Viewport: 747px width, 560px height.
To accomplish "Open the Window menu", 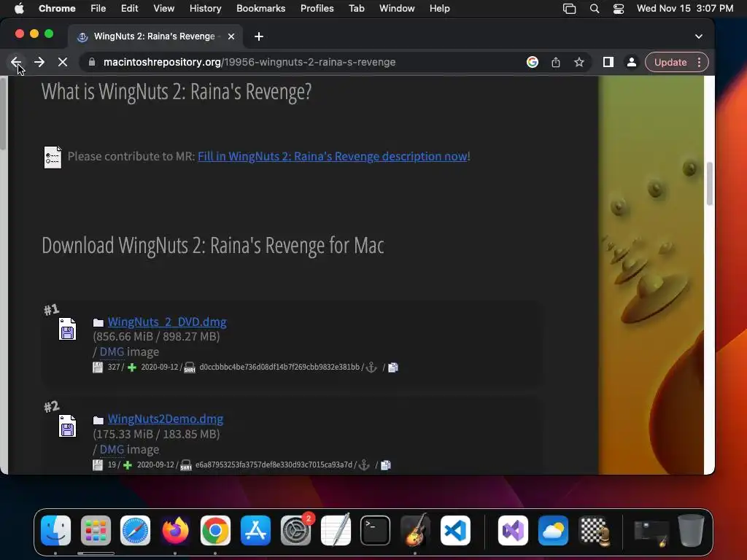I will (x=397, y=8).
